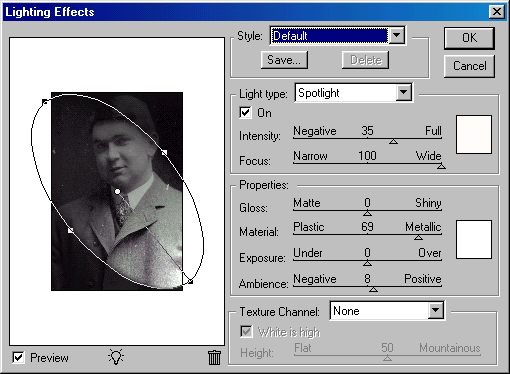Click the Exposure slider thumb
This screenshot has width=510, height=374.
pyautogui.click(x=367, y=263)
